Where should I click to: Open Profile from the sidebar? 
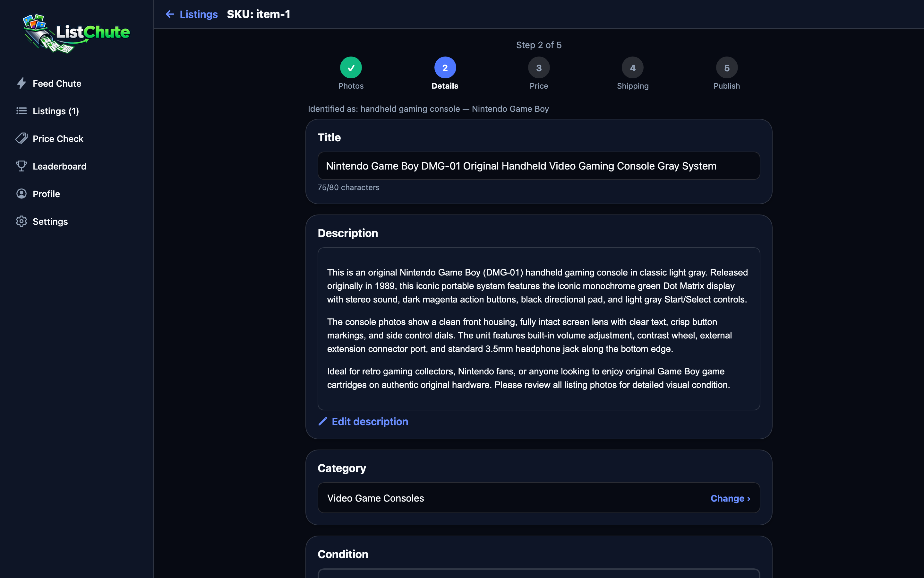coord(46,193)
